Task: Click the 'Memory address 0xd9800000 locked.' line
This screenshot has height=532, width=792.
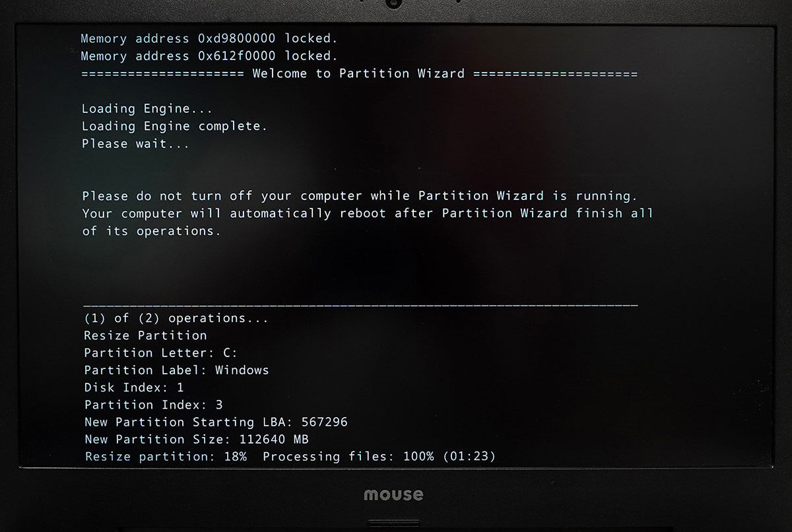Action: tap(209, 38)
